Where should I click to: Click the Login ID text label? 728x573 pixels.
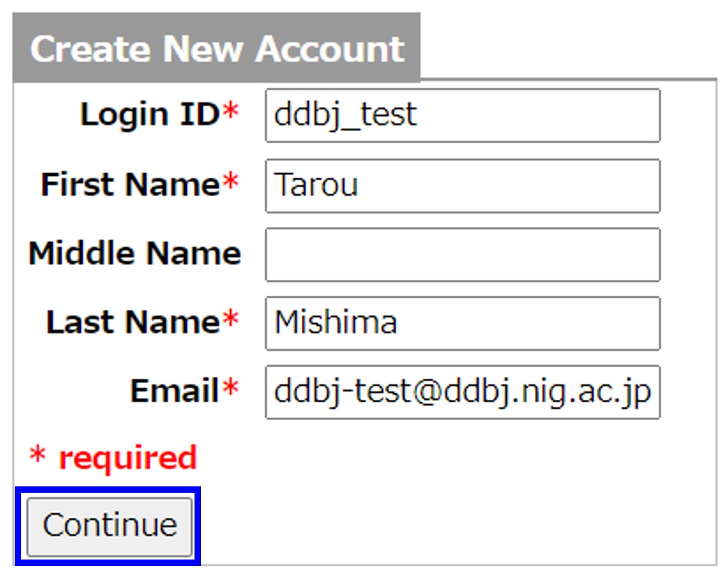click(150, 115)
